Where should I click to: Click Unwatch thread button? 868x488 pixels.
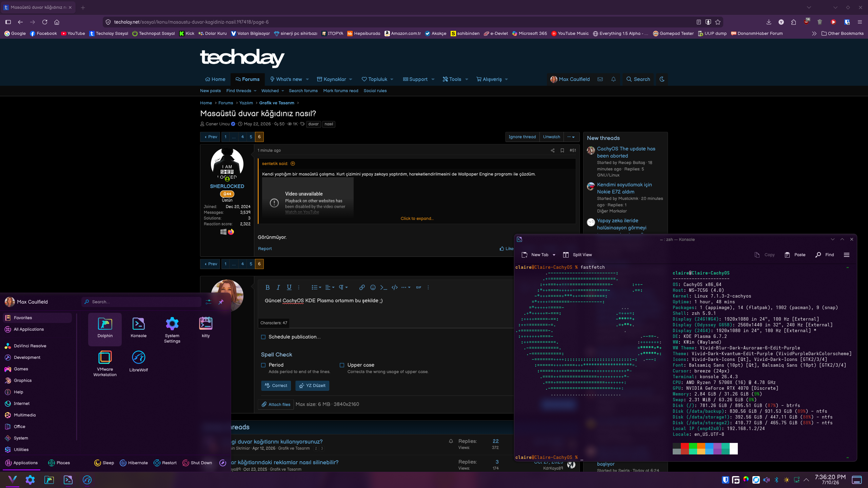click(x=551, y=137)
